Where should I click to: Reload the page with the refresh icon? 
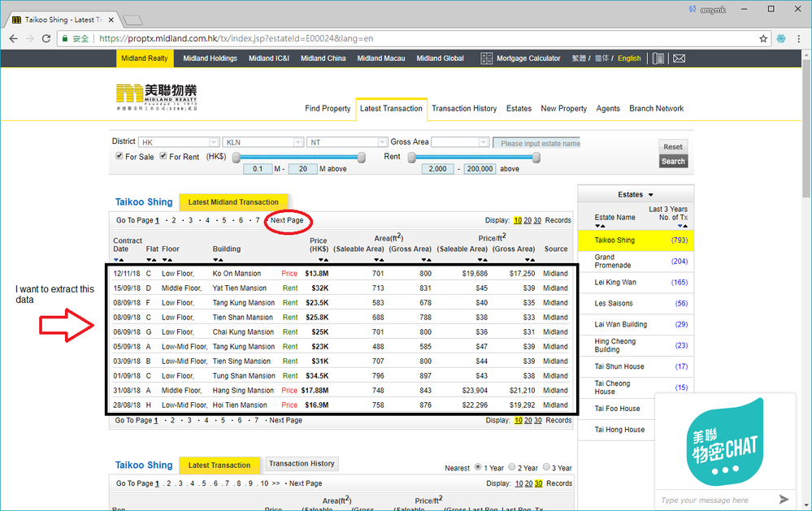tap(46, 38)
